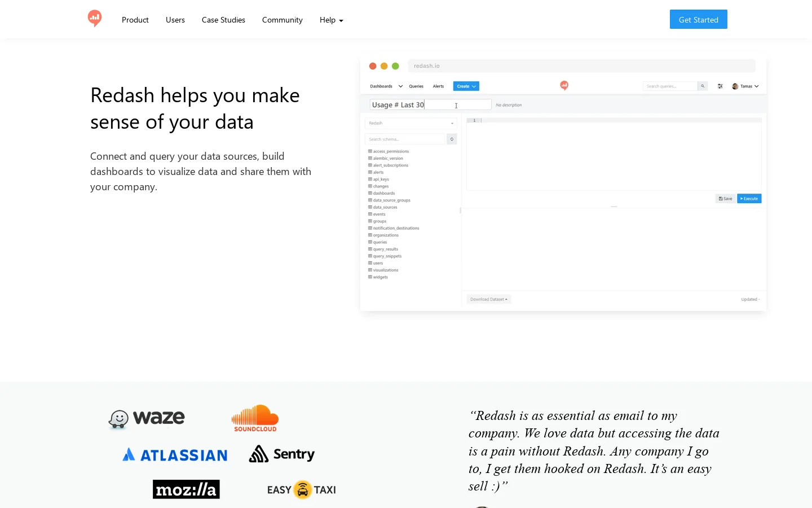Screen dimensions: 812x508
Task: Click the Redash logo inside the demo app
Action: [x=564, y=85]
